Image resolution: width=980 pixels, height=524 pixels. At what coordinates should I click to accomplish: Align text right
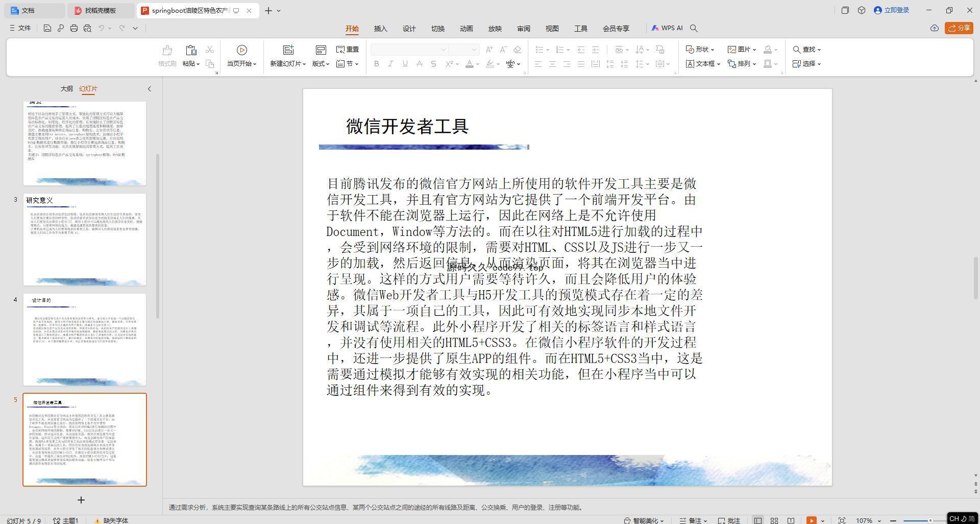click(x=567, y=64)
